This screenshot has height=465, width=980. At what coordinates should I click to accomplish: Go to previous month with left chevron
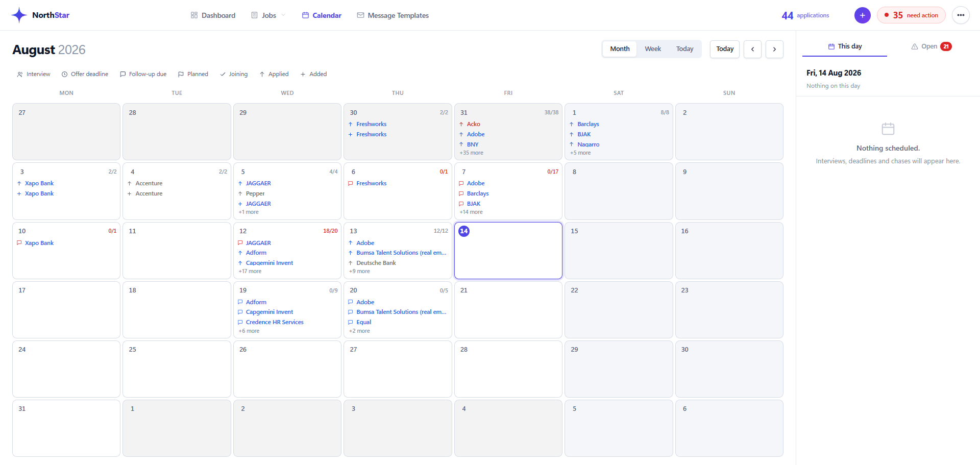pos(752,49)
